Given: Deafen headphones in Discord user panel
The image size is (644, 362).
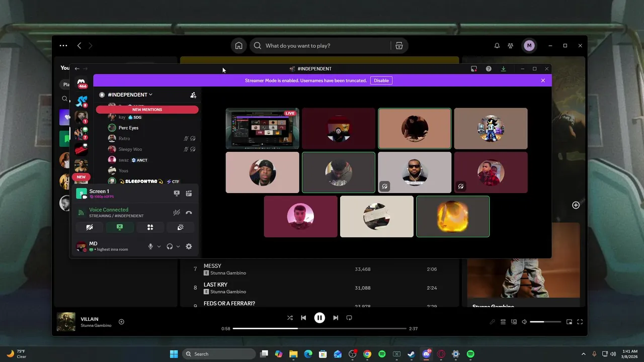Looking at the screenshot, I should [x=170, y=246].
